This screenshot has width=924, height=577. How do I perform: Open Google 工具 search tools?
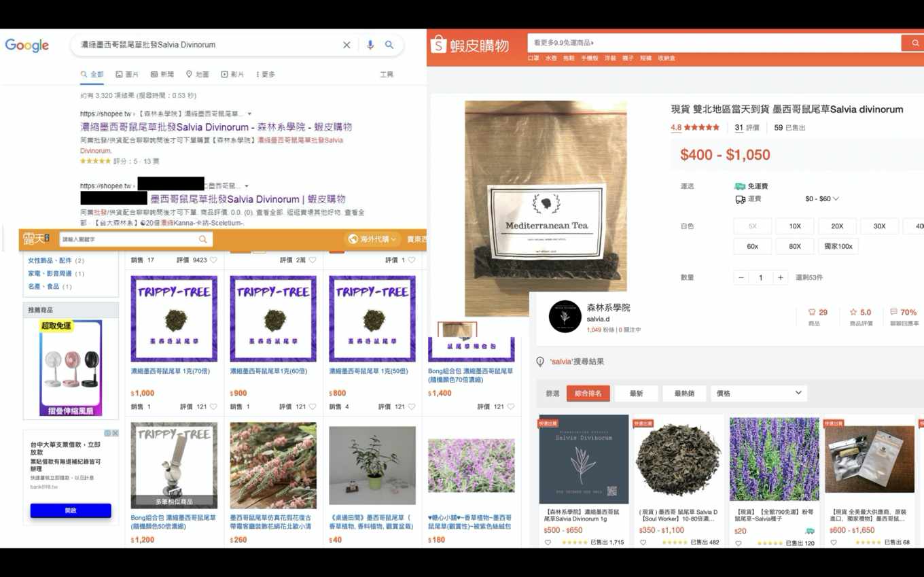point(387,75)
